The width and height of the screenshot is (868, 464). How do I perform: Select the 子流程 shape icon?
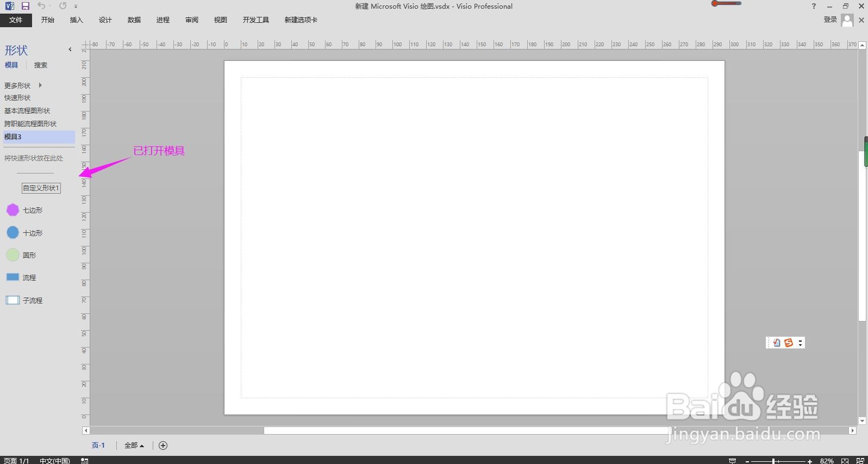click(13, 300)
